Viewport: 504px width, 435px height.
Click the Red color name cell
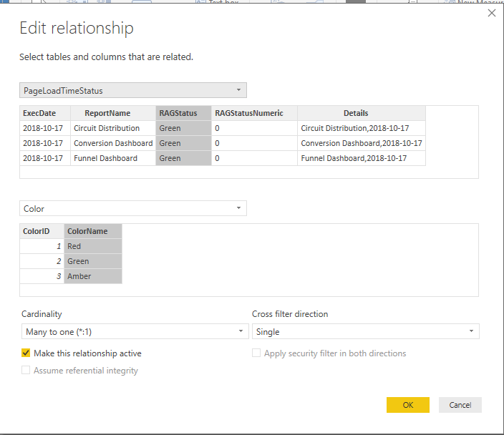pyautogui.click(x=93, y=246)
